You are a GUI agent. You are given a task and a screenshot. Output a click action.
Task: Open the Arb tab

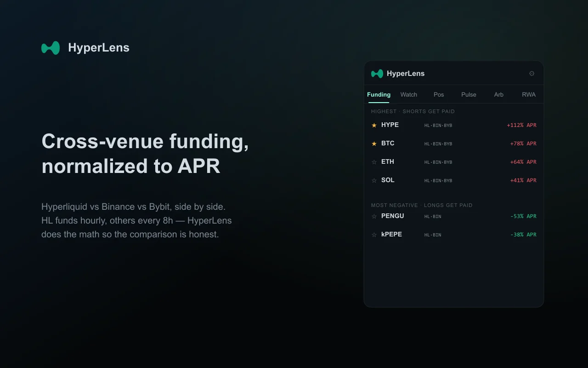(x=499, y=95)
